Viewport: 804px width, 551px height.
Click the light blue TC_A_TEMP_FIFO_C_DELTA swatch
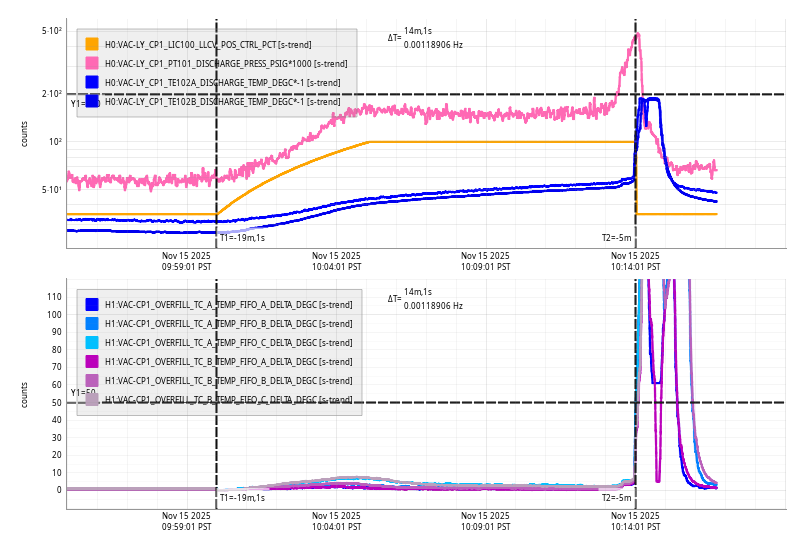tap(92, 342)
